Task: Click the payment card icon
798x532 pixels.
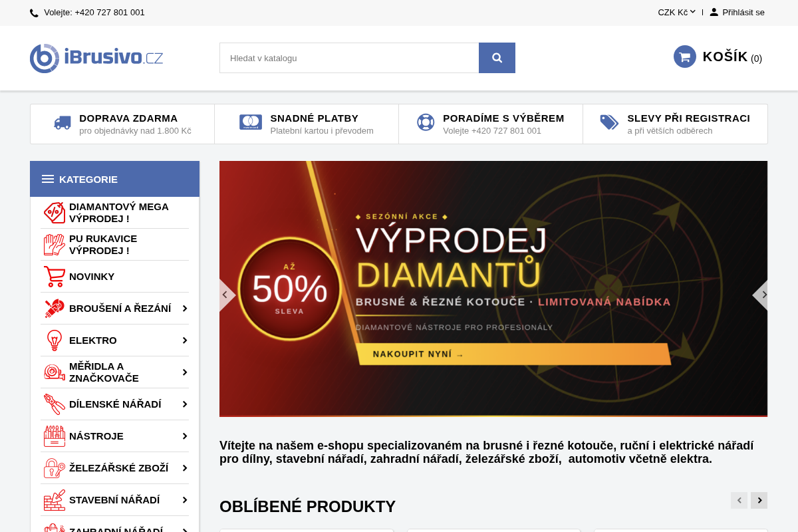Action: [x=251, y=122]
